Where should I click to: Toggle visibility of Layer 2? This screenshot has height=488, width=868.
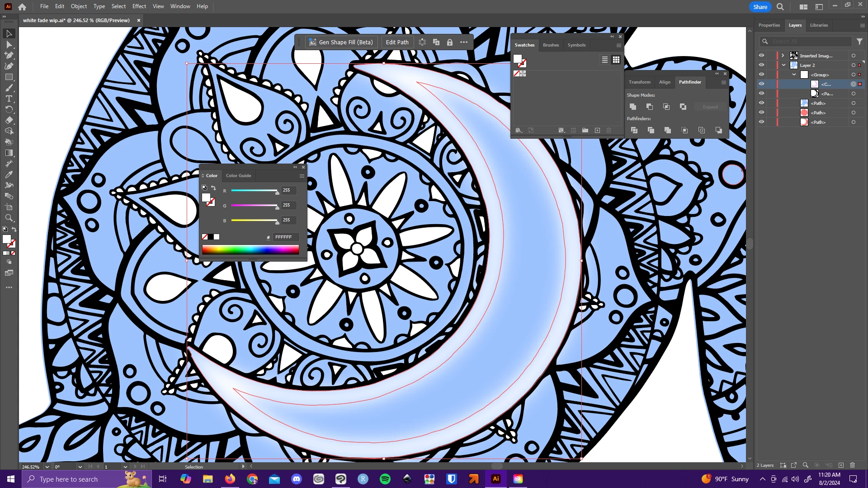(x=761, y=65)
